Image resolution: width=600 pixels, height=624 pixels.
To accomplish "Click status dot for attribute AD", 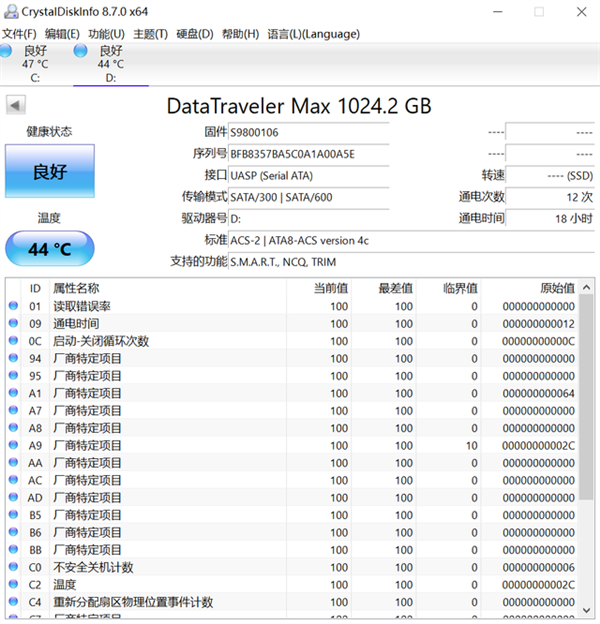I will pyautogui.click(x=14, y=497).
